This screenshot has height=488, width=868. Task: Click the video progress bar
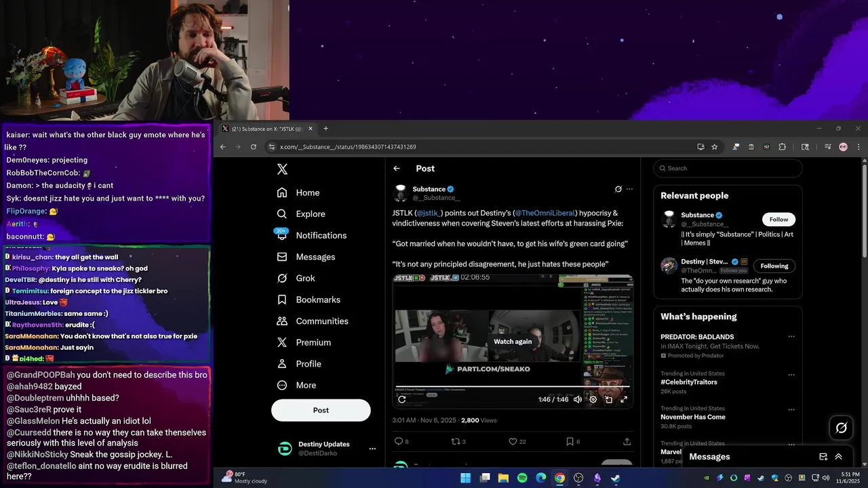tap(513, 387)
